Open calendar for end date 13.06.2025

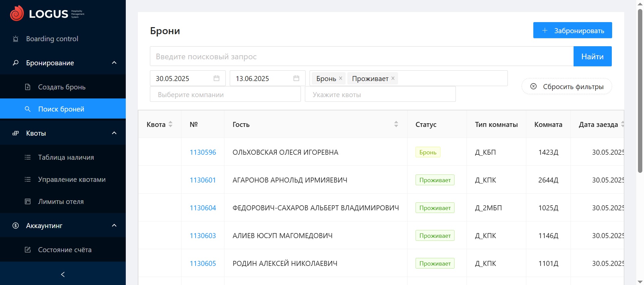click(x=296, y=78)
